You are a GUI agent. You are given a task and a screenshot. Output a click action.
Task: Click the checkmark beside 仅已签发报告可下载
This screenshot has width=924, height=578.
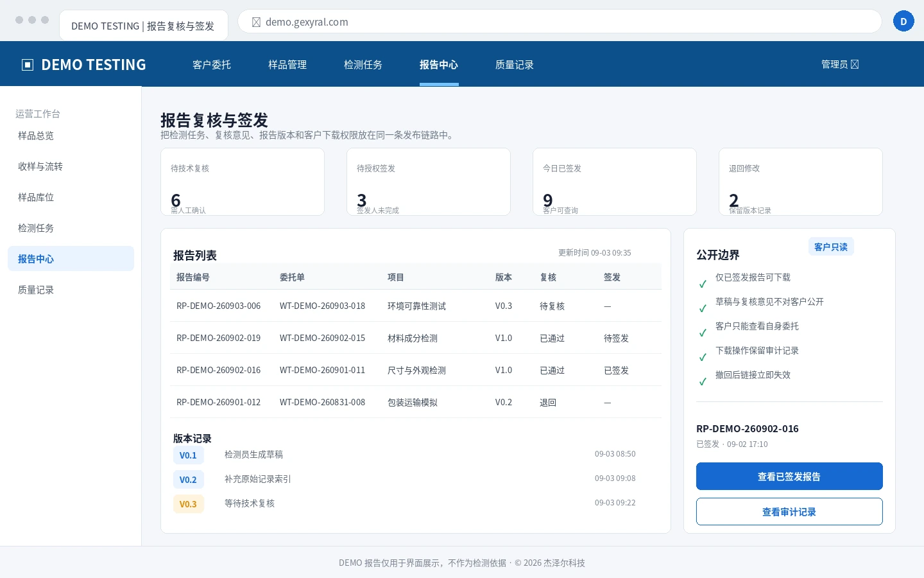pos(703,283)
